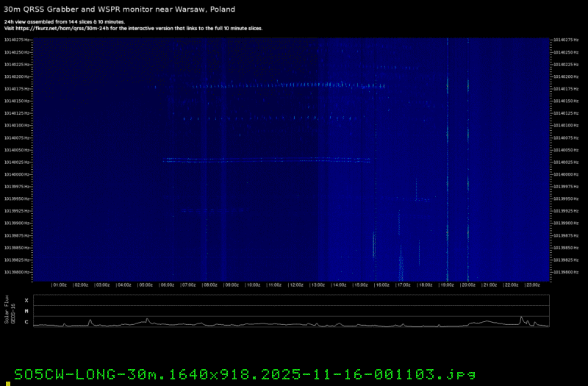The height and width of the screenshot is (386, 588).
Task: Click the small yellow square in bottom-left corner
Action: pos(7,383)
